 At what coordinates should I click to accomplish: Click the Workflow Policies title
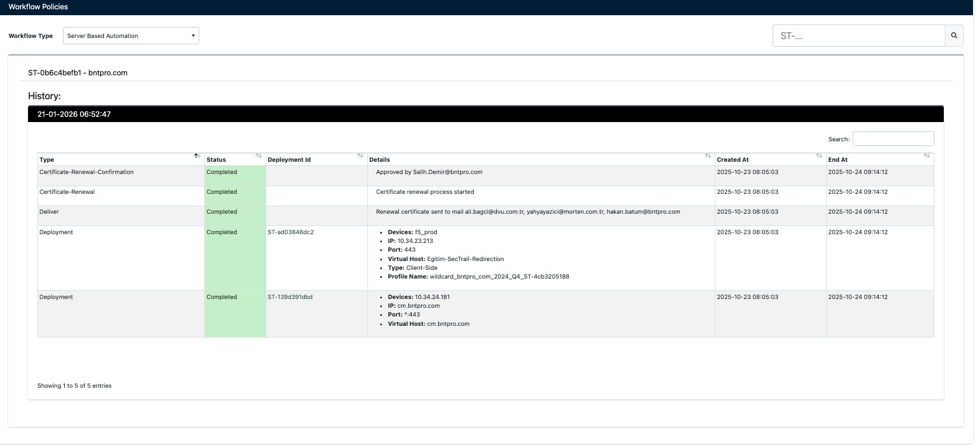pyautogui.click(x=38, y=6)
